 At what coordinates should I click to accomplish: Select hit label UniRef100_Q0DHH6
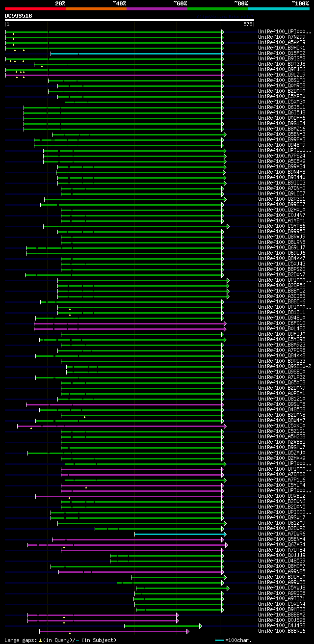282,118
